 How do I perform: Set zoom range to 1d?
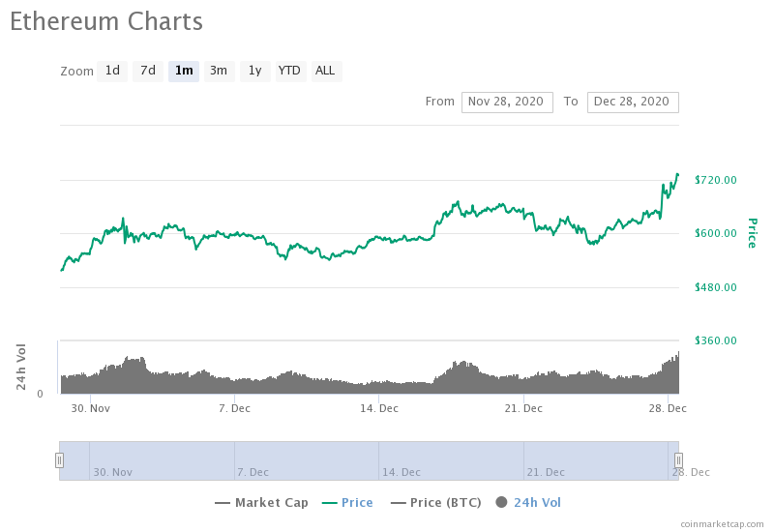112,71
